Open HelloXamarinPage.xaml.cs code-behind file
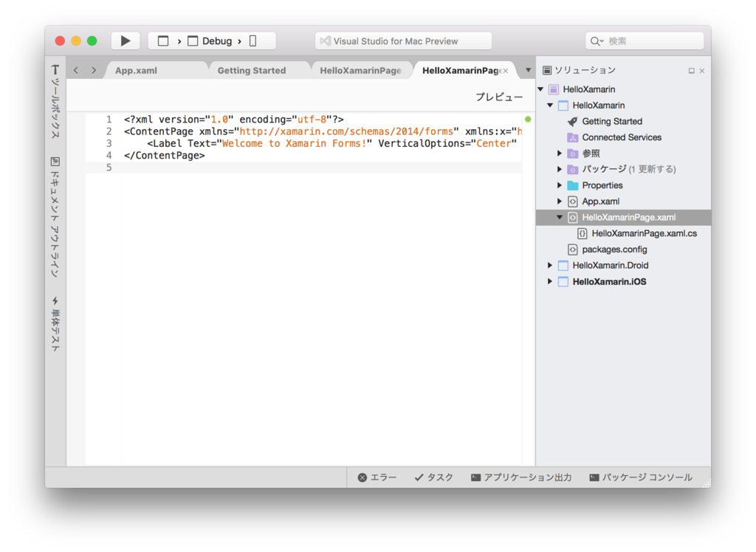The width and height of the screenshot is (756, 552). [x=644, y=233]
